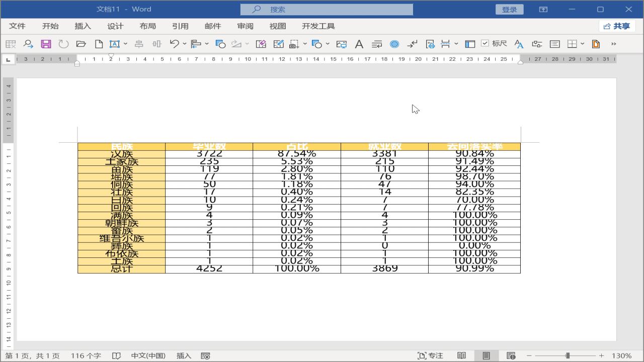Viewport: 644px width, 362px height.
Task: Click the text box icon
Action: pos(115,44)
